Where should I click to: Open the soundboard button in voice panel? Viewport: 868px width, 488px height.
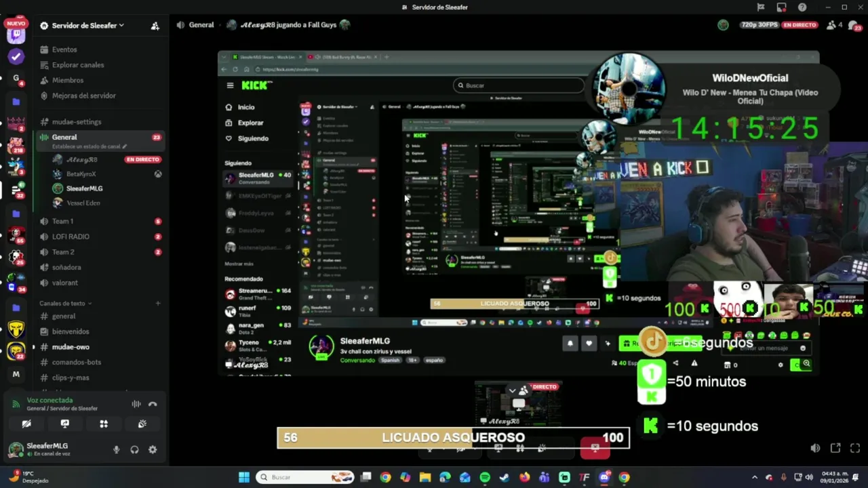coord(142,424)
